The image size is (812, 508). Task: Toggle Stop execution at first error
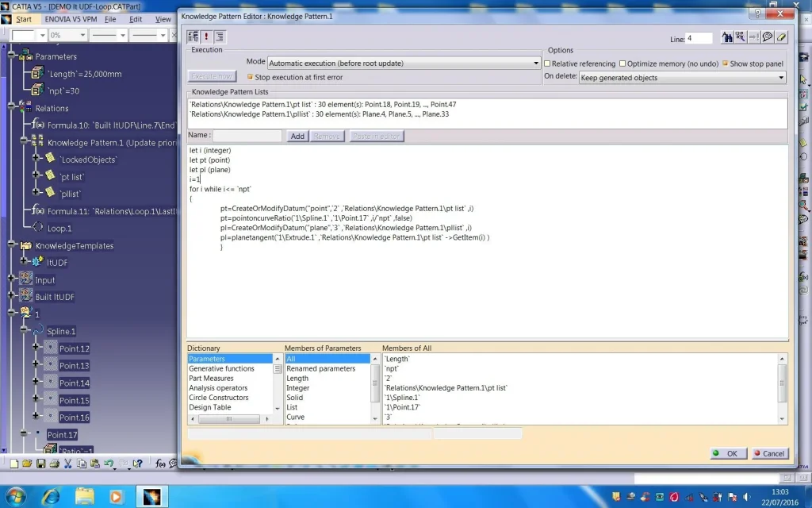point(250,77)
